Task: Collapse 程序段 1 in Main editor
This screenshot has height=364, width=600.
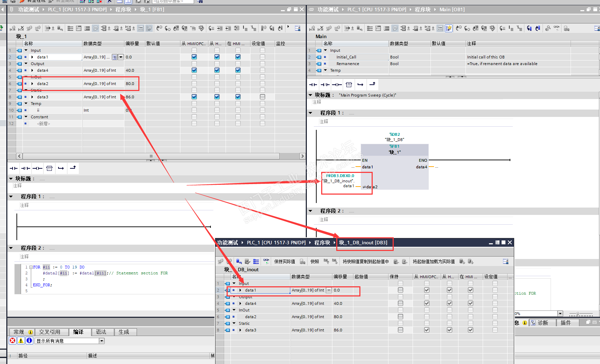Action: 310,113
